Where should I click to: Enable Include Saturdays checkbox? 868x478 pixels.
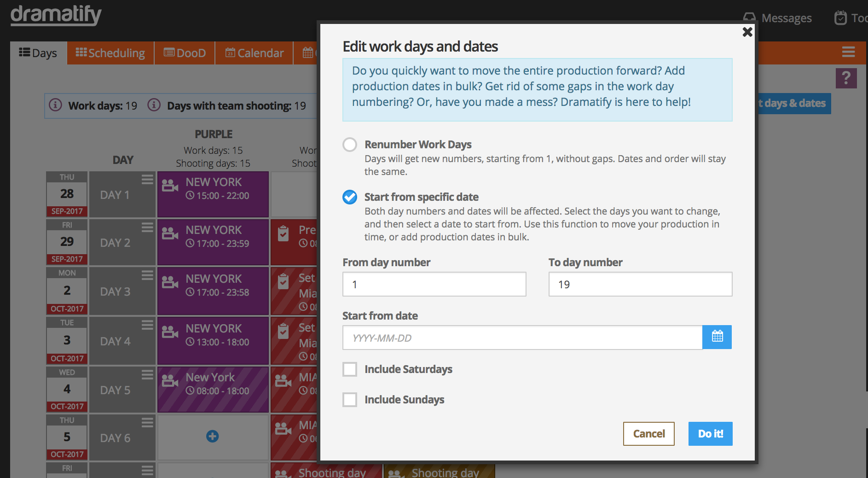(350, 369)
